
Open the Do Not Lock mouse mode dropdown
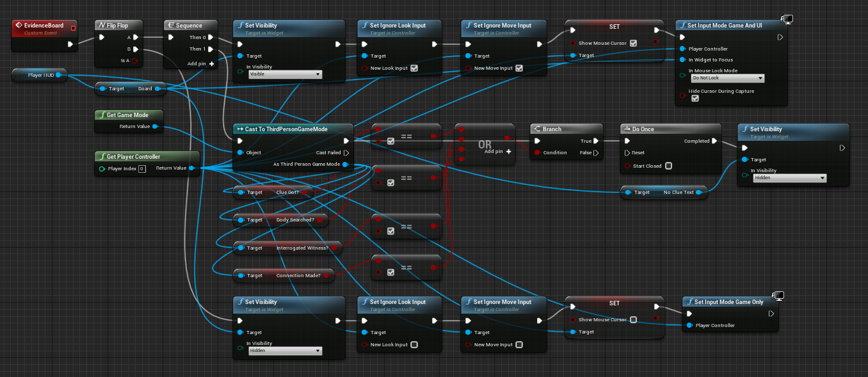click(728, 78)
